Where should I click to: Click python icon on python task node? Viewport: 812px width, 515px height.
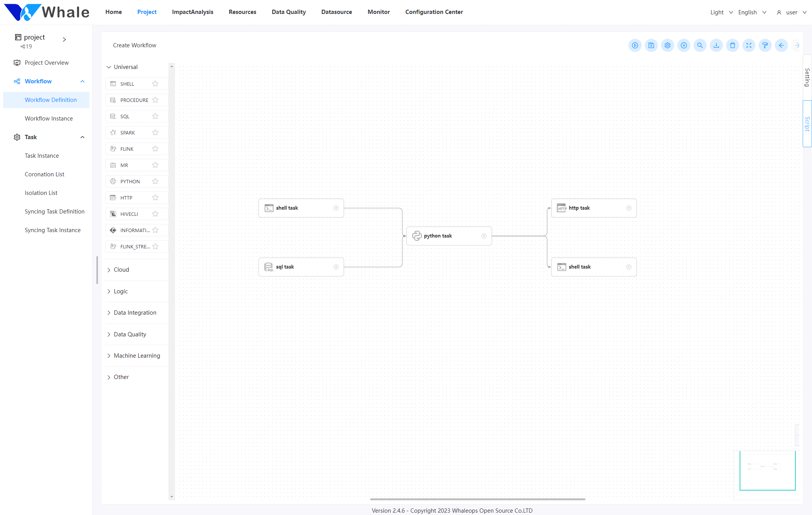point(417,236)
